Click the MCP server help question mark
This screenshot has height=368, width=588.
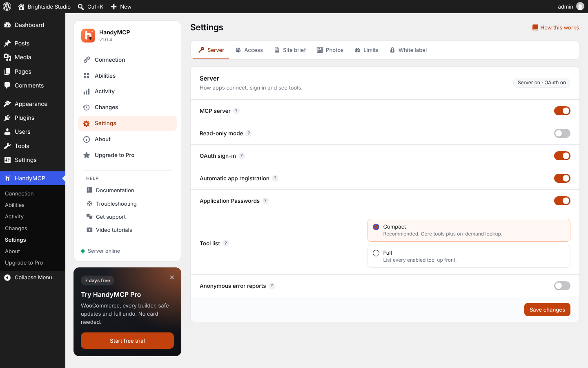pos(236,111)
